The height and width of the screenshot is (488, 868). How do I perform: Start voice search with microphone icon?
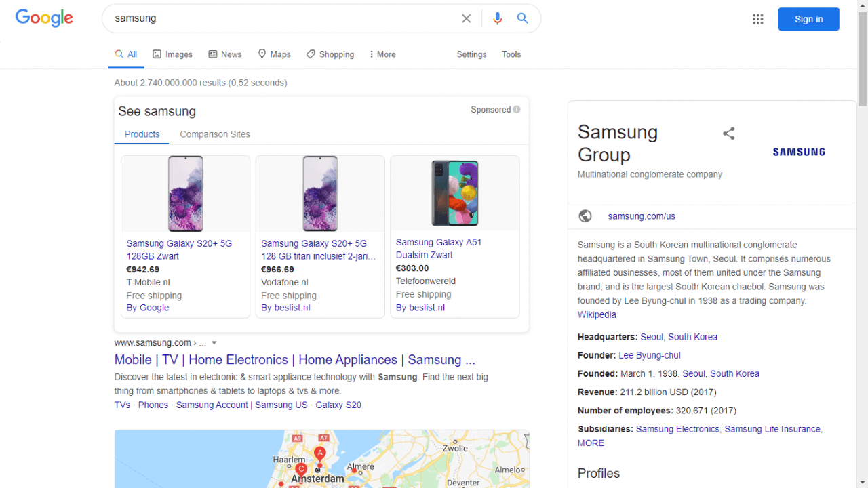pos(498,19)
